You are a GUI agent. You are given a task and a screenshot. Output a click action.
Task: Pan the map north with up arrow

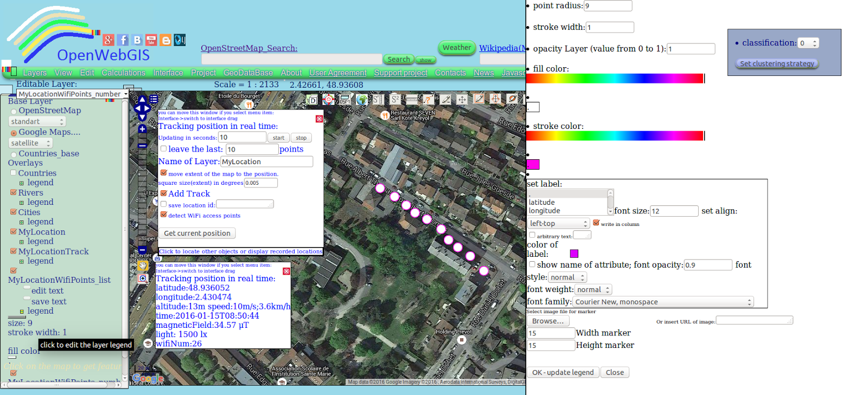pos(142,100)
